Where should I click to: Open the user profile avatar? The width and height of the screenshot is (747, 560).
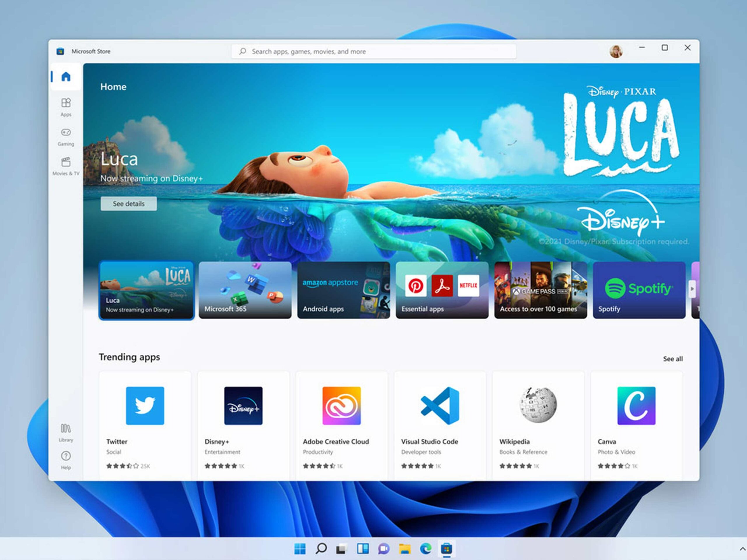(x=616, y=52)
